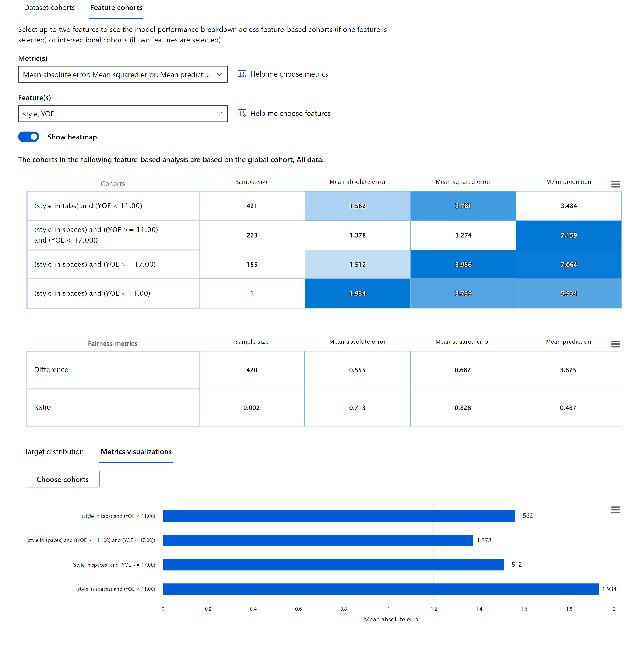Click the fairness metrics column sort icon
This screenshot has height=672, width=643.
pos(615,343)
